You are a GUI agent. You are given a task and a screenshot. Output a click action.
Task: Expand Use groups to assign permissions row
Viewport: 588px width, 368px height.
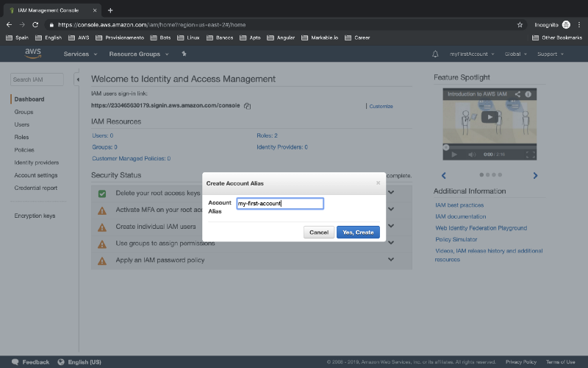pos(391,243)
